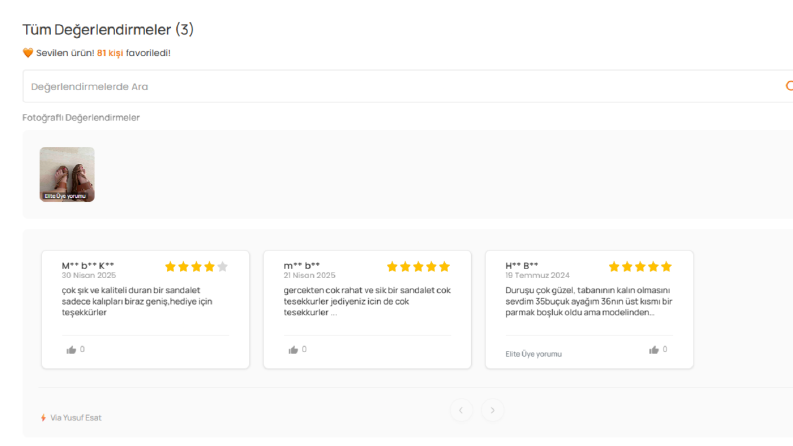Open review starting 'çok şık ve kaliteli'
The height and width of the screenshot is (446, 793).
[137, 301]
